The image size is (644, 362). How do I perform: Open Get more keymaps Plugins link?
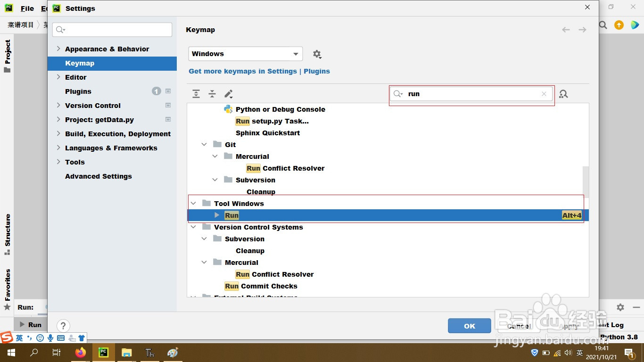(x=259, y=71)
